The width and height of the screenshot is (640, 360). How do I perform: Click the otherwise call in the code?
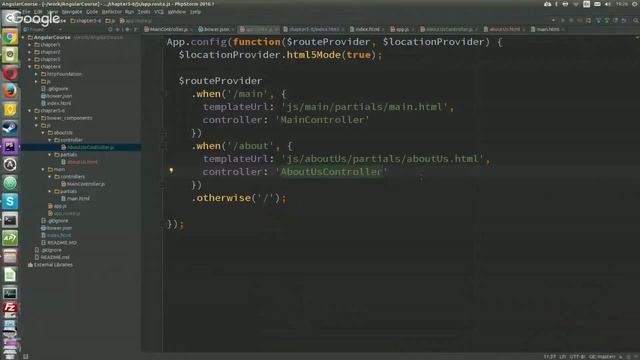click(x=224, y=198)
